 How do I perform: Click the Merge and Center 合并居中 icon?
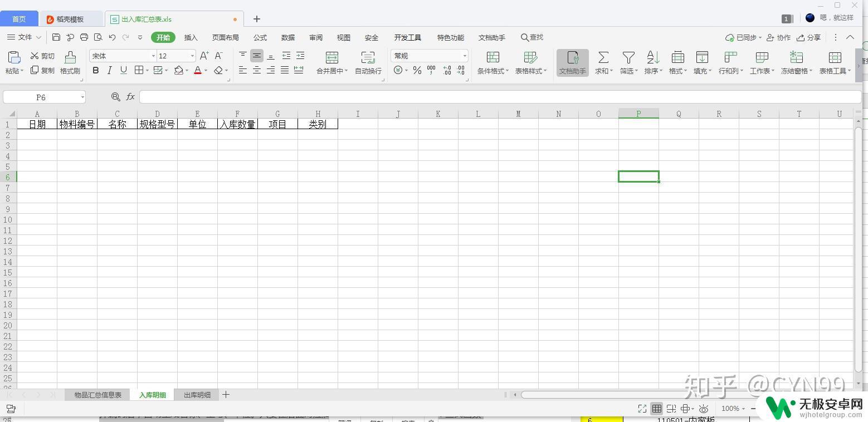click(331, 57)
